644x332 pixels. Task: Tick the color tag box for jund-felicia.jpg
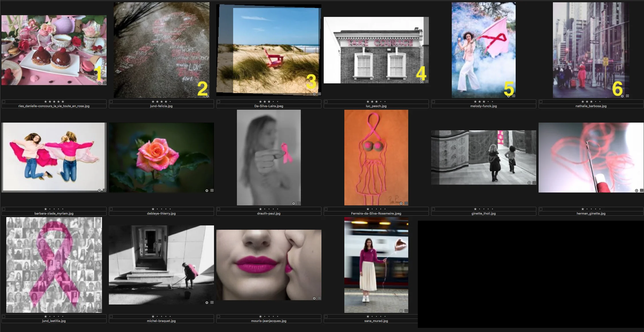(x=111, y=102)
